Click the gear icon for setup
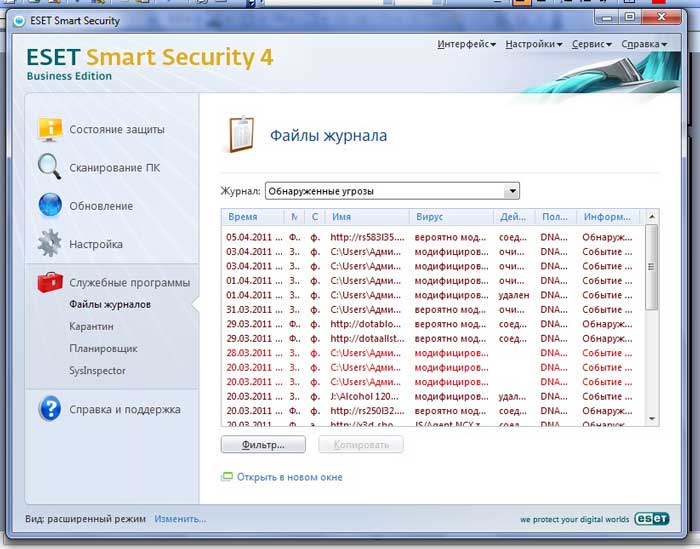The height and width of the screenshot is (549, 700). (x=50, y=243)
